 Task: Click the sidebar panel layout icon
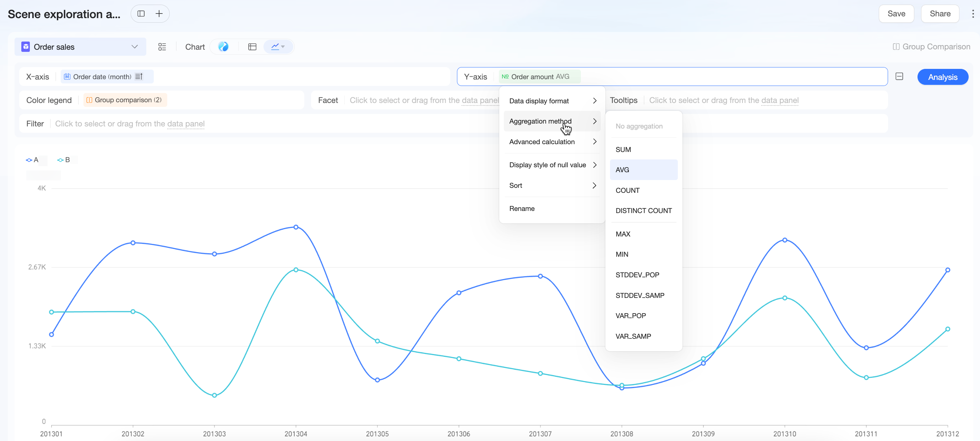click(x=141, y=14)
